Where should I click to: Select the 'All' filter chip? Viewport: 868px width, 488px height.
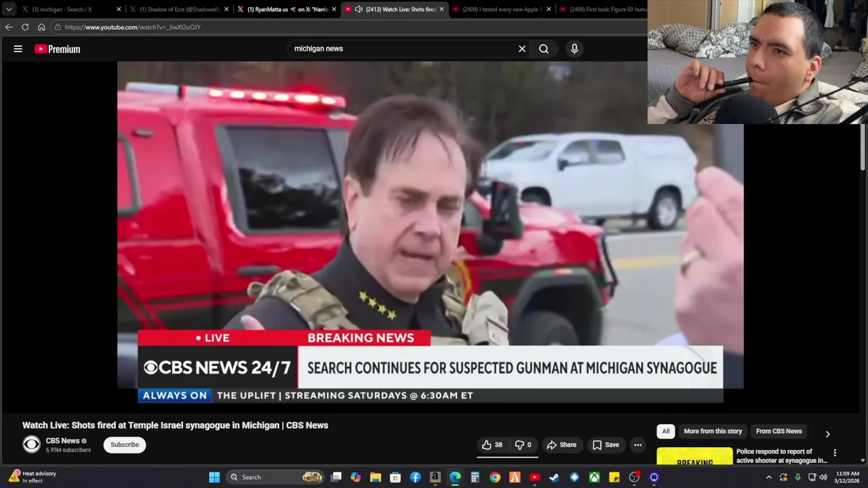click(x=666, y=431)
